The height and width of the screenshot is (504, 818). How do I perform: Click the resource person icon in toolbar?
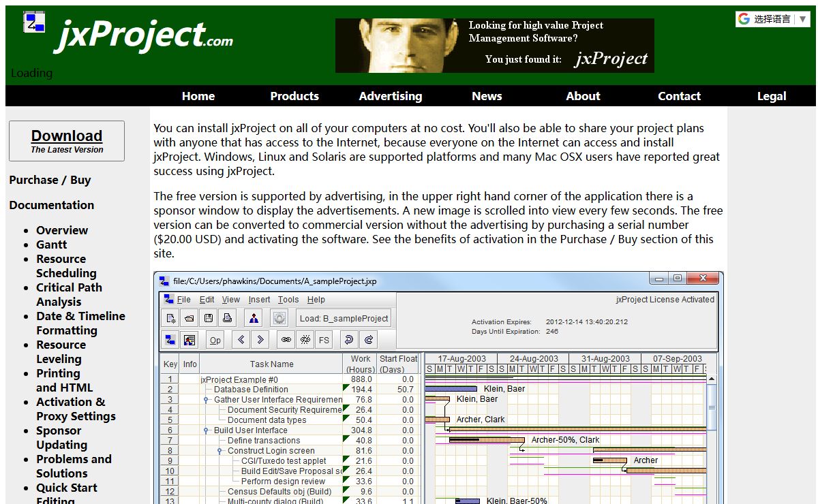click(x=254, y=318)
